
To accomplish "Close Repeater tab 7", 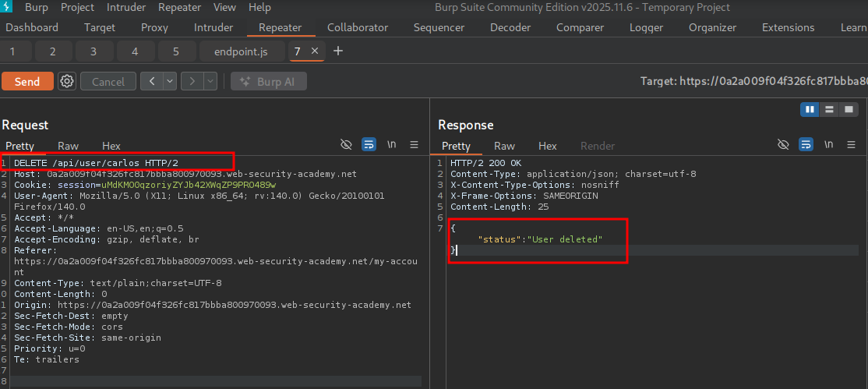I will tap(315, 51).
